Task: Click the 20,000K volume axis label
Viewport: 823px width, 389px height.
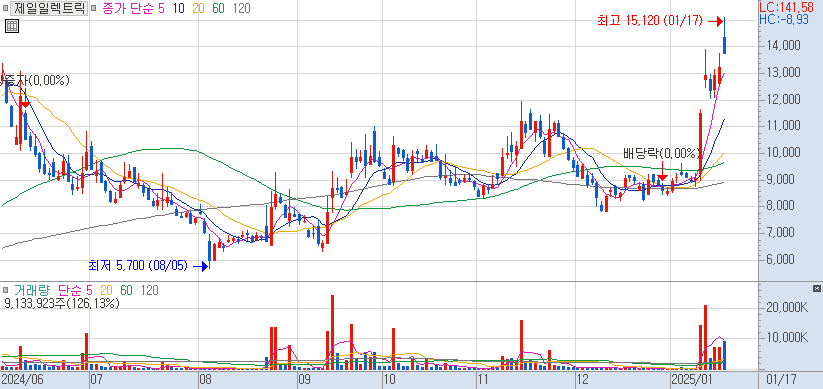Action: 787,307
